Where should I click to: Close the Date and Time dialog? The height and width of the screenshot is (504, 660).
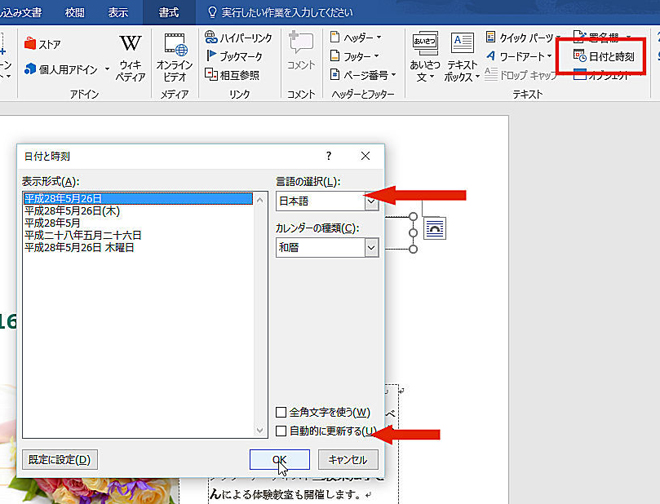pos(365,156)
